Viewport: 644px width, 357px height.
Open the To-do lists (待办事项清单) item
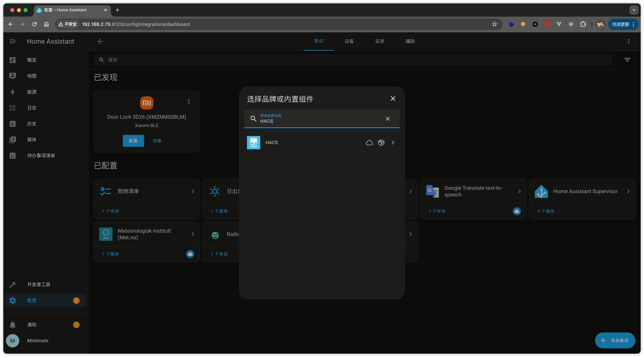(x=41, y=156)
